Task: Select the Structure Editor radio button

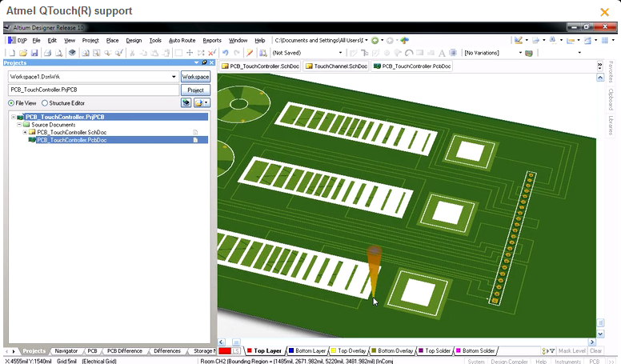Action: (x=45, y=103)
